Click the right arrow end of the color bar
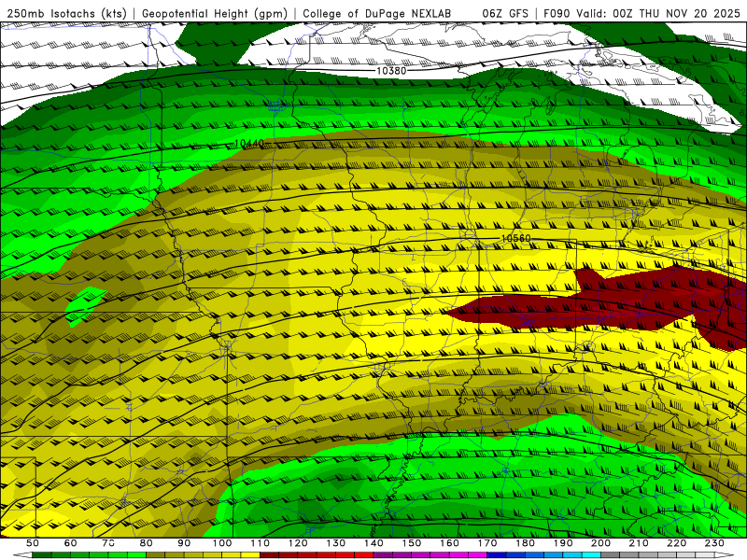The width and height of the screenshot is (747, 560). tap(725, 555)
